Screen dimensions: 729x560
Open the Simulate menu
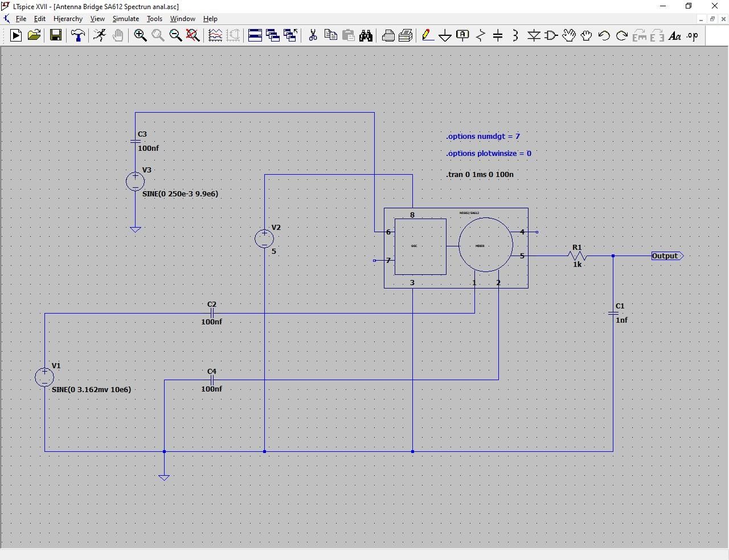pyautogui.click(x=125, y=18)
